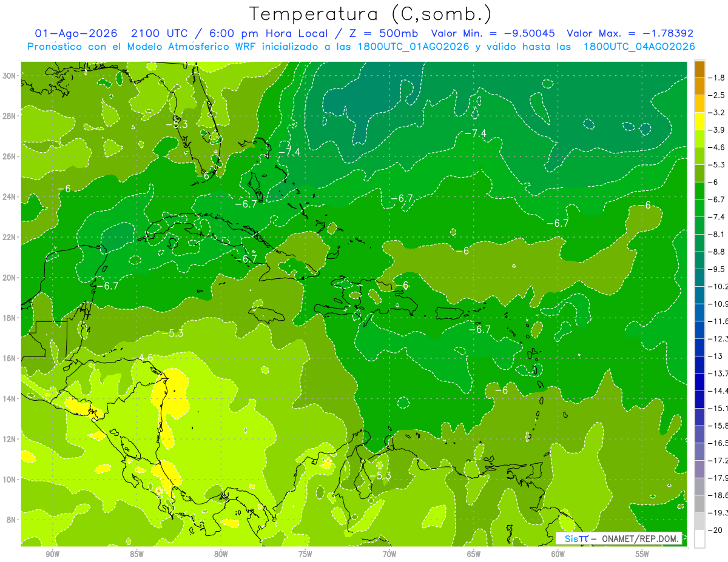728x562 pixels.
Task: Click the blue swatch between -13 and -13.7
Action: 699,364
